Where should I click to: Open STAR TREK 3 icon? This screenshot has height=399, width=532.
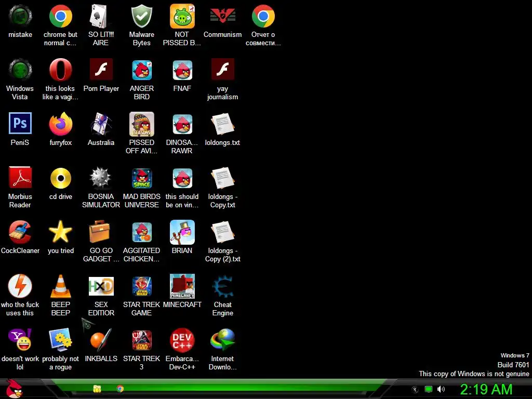point(141,340)
